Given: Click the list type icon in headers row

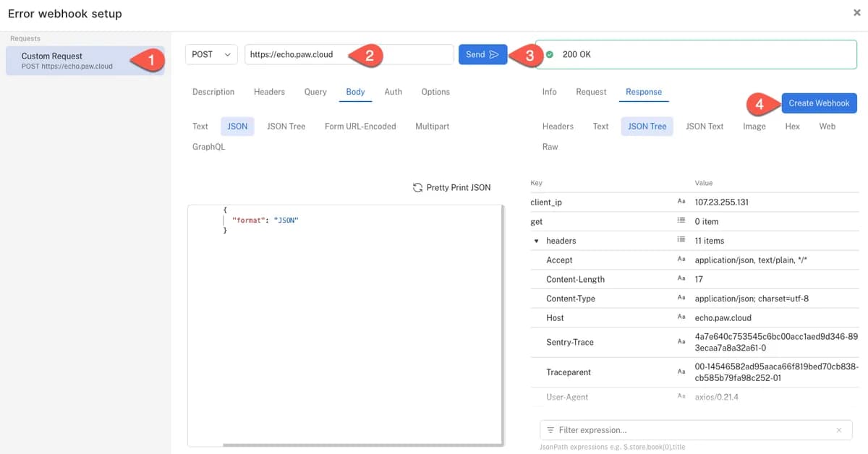Looking at the screenshot, I should (681, 240).
